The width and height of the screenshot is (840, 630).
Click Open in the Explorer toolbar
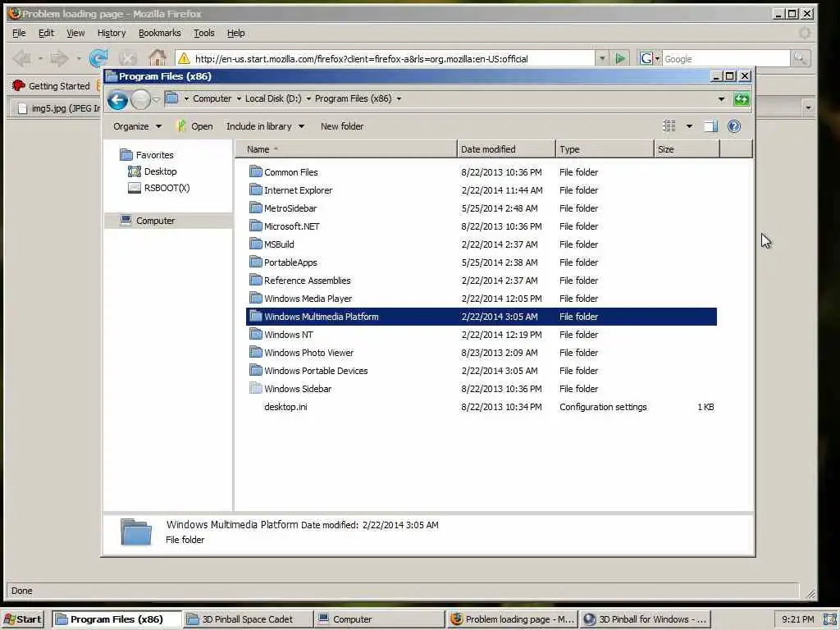coord(195,126)
